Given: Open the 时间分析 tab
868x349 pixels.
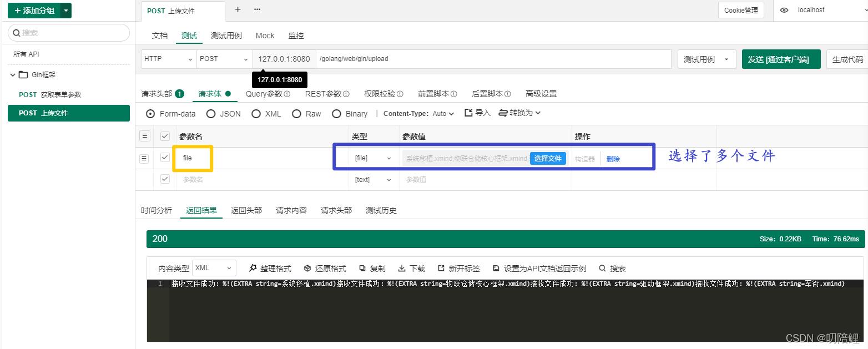Looking at the screenshot, I should [157, 211].
